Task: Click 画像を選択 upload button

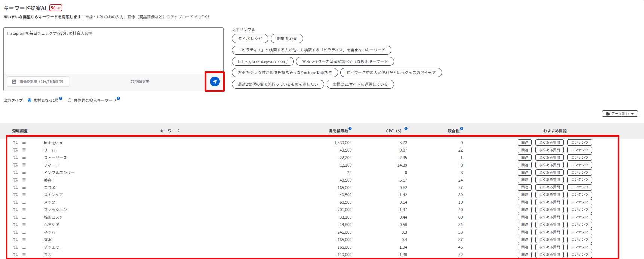Action: click(38, 82)
